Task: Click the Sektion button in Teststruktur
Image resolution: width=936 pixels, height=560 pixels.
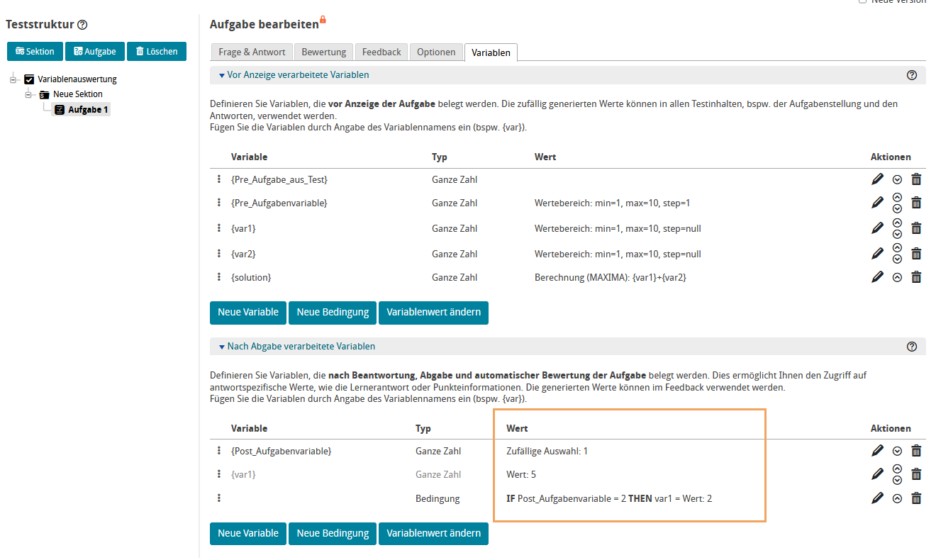Action: point(35,51)
